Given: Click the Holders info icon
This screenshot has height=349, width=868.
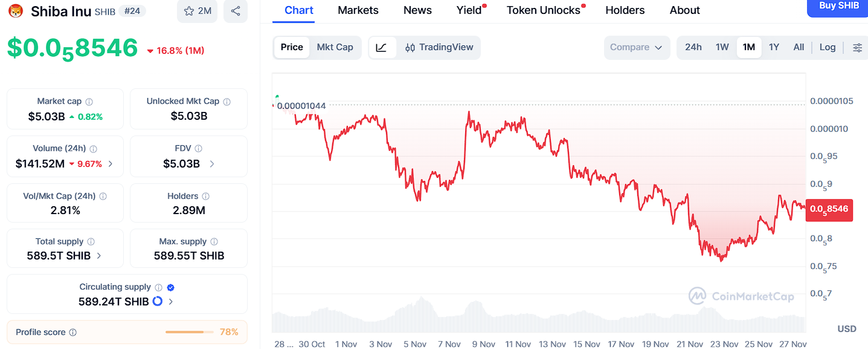Looking at the screenshot, I should tap(206, 197).
